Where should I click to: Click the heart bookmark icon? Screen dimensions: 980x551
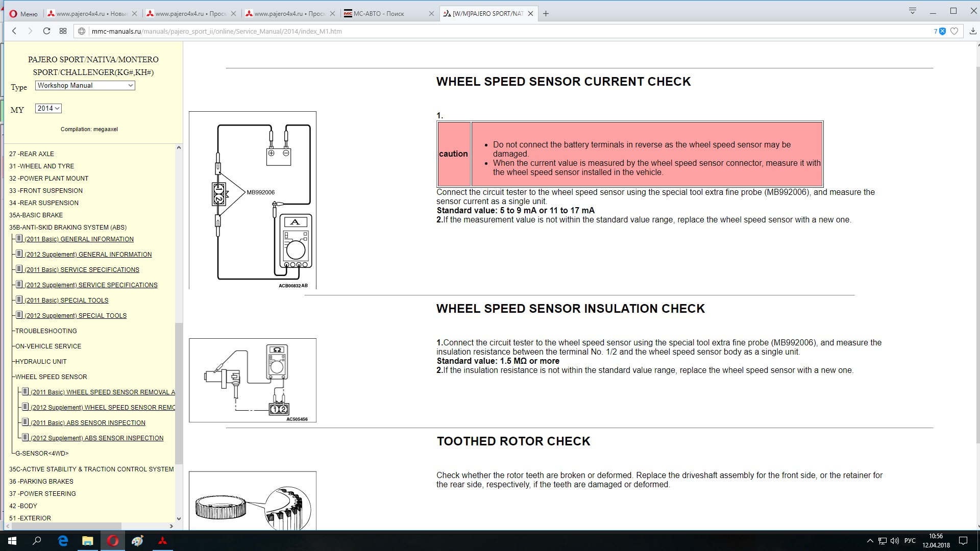(x=954, y=31)
